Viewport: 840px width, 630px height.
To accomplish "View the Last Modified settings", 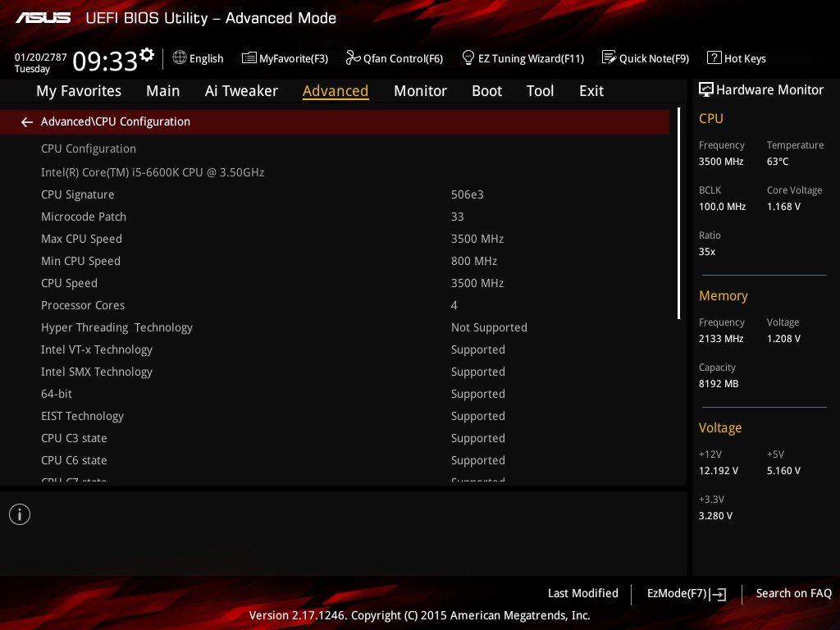I will tap(583, 593).
